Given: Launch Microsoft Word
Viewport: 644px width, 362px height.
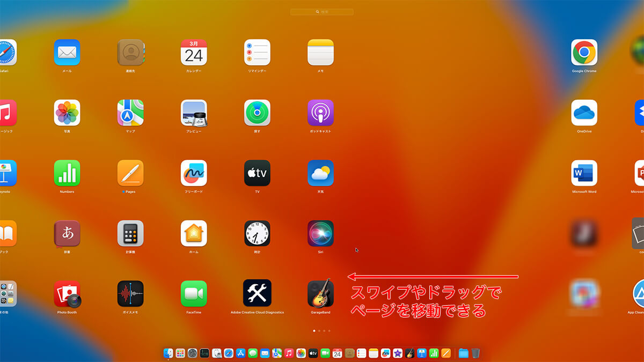Looking at the screenshot, I should tap(584, 173).
